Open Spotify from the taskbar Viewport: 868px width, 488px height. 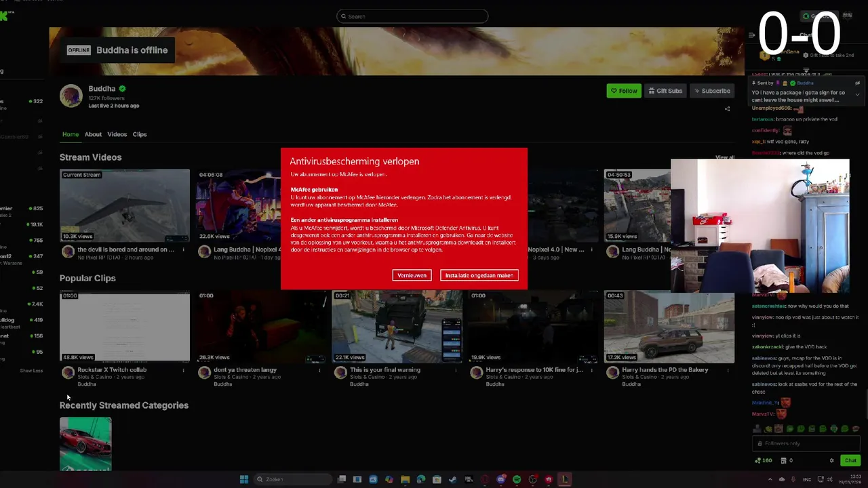click(x=517, y=479)
